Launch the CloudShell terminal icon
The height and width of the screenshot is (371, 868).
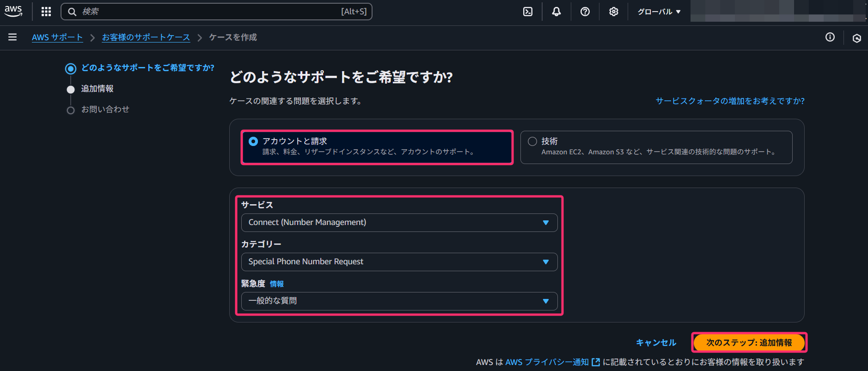click(528, 12)
